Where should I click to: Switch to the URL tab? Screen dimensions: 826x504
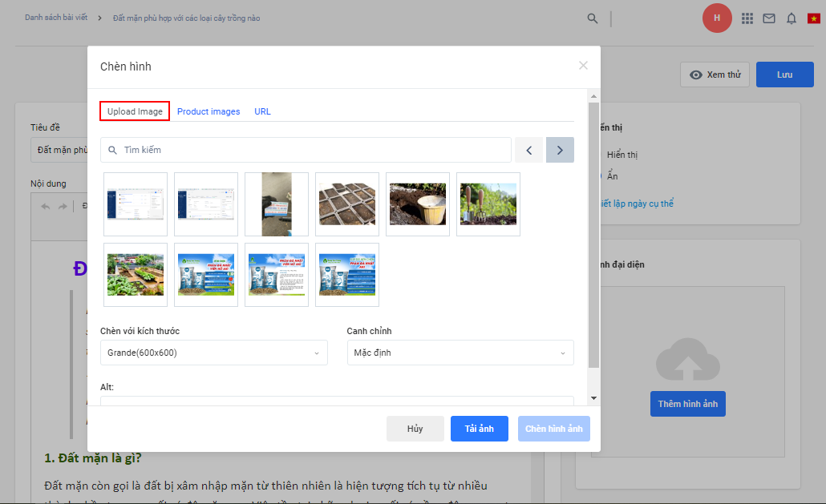(x=262, y=111)
